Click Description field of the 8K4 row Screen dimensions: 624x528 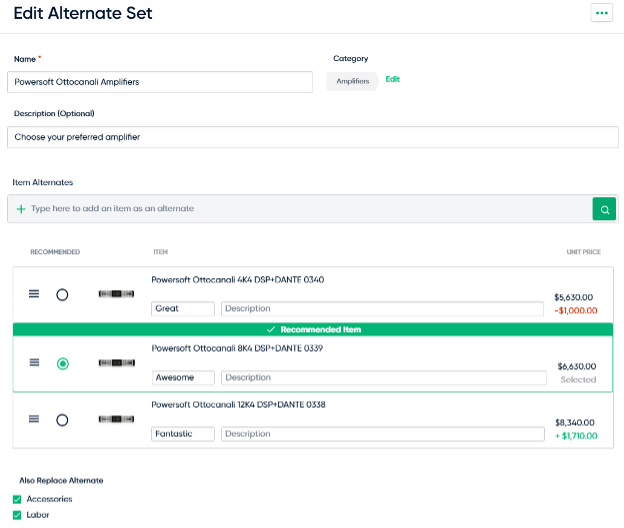[x=384, y=378]
